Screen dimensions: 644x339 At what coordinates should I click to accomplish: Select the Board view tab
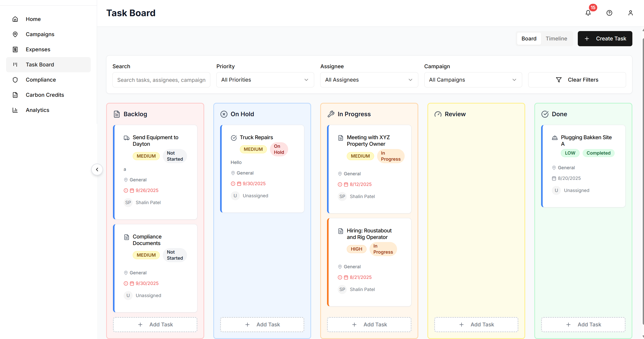(x=529, y=39)
